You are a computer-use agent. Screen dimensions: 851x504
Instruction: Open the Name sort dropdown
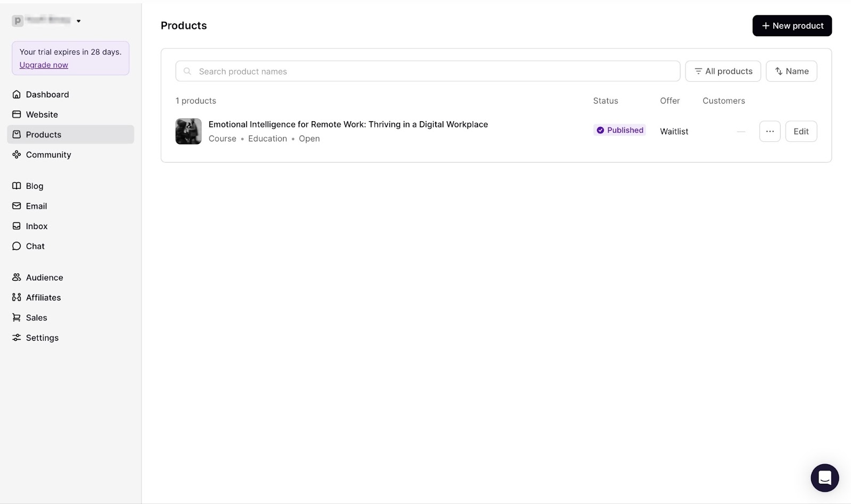[791, 71]
